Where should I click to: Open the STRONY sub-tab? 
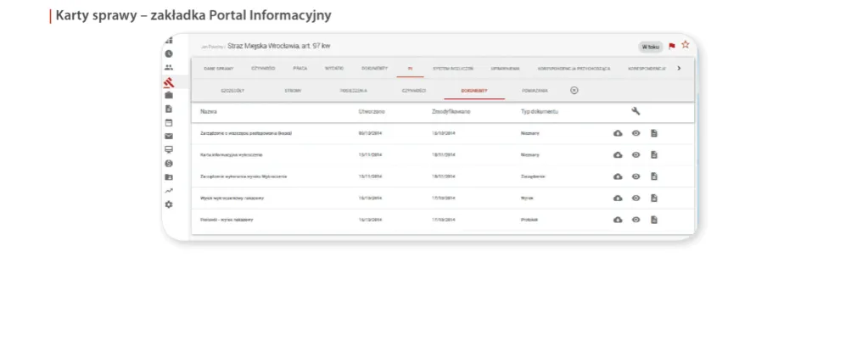293,90
